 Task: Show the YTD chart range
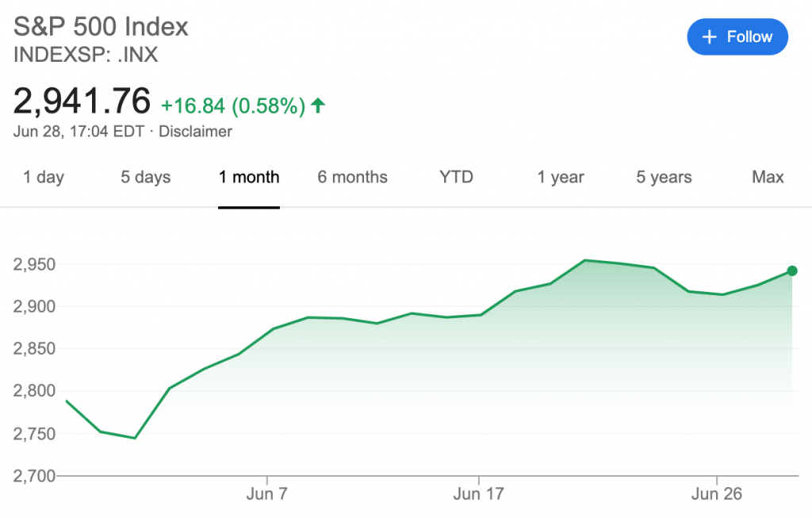[456, 177]
